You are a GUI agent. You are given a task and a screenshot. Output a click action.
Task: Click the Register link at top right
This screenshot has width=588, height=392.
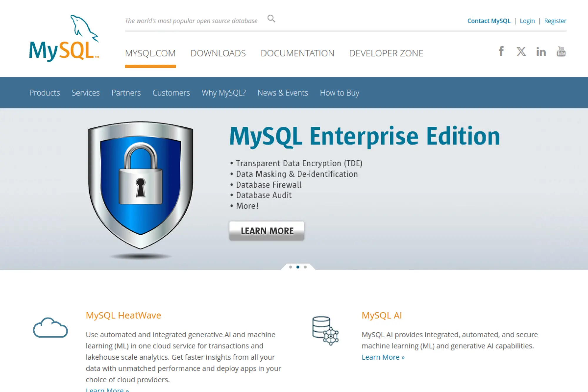click(x=555, y=21)
